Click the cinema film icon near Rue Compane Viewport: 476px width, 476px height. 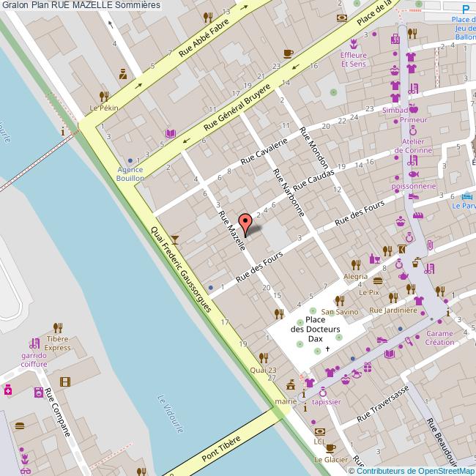tap(66, 381)
